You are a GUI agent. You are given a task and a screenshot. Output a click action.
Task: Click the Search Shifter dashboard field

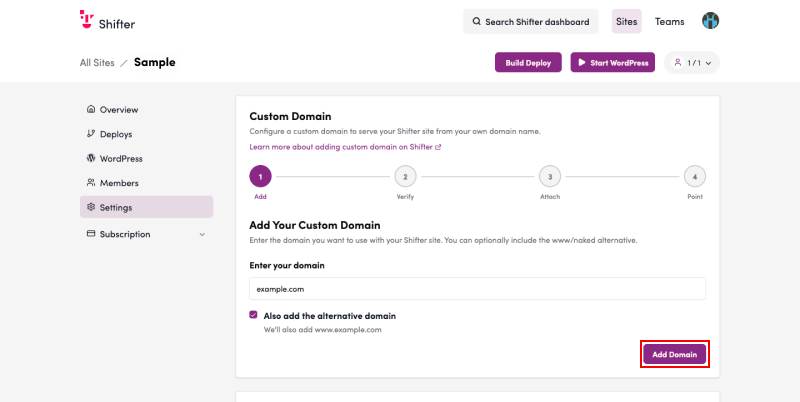pos(531,21)
